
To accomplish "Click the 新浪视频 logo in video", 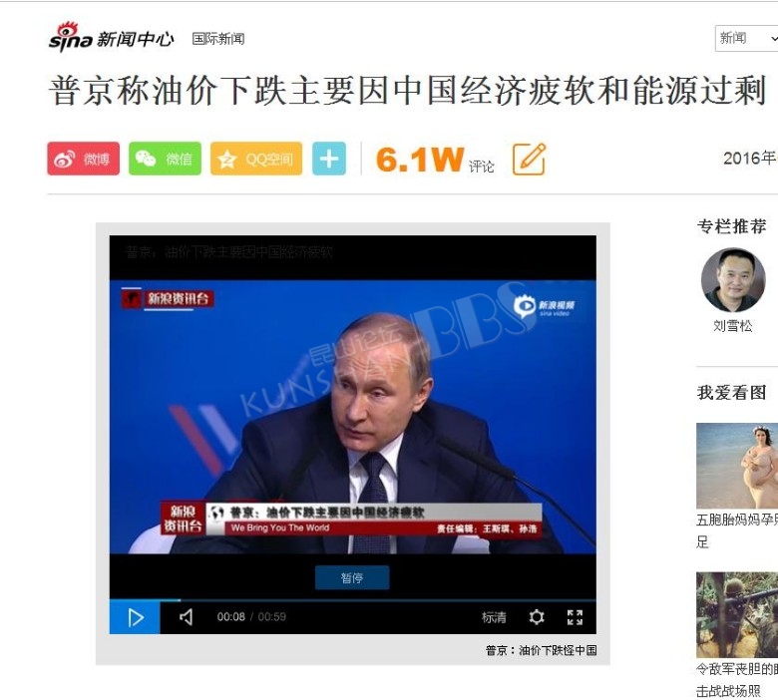I will [545, 306].
